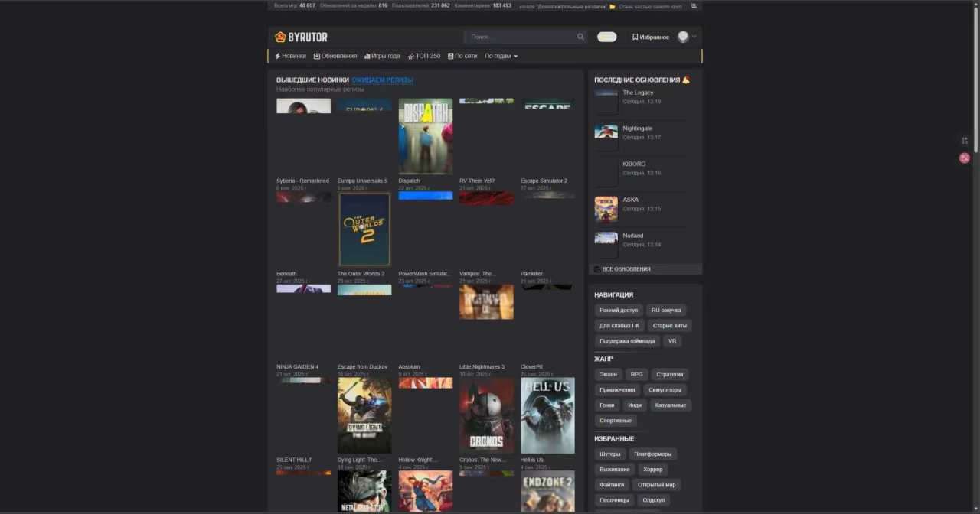
Task: Open the Cronos: The New Dawn cover
Action: tap(486, 415)
